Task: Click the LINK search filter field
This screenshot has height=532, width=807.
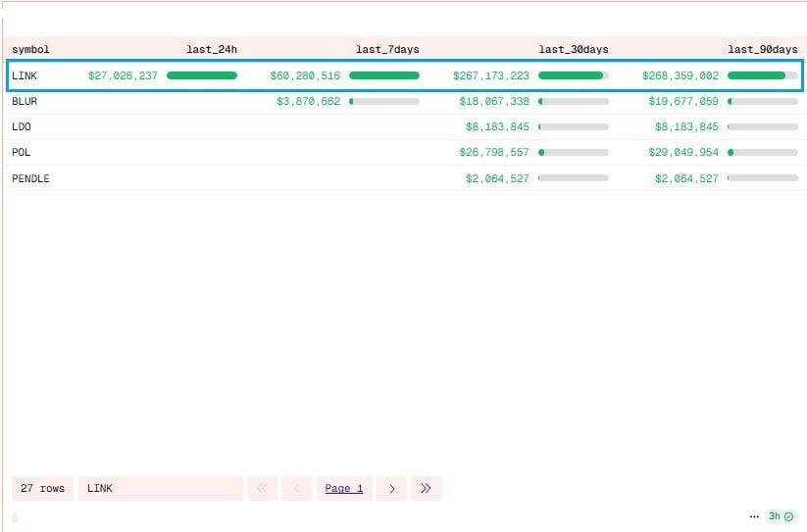Action: 160,488
